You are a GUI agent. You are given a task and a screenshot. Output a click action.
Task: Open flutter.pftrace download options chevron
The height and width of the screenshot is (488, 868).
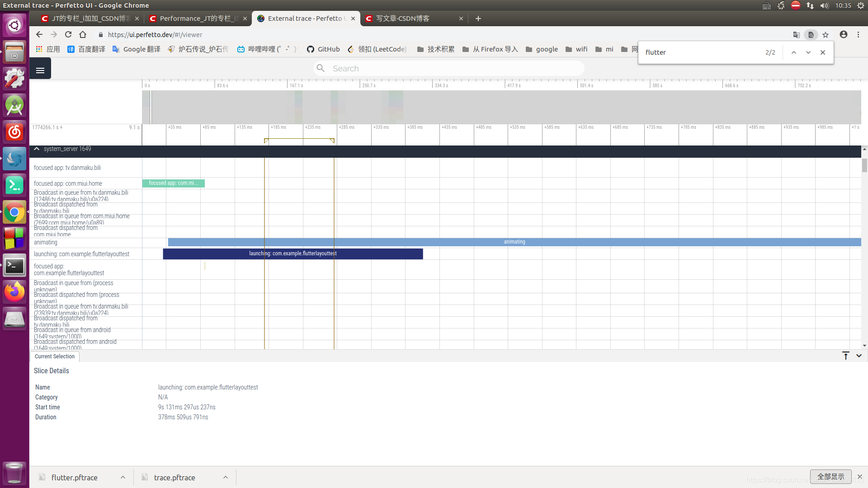coord(123,478)
